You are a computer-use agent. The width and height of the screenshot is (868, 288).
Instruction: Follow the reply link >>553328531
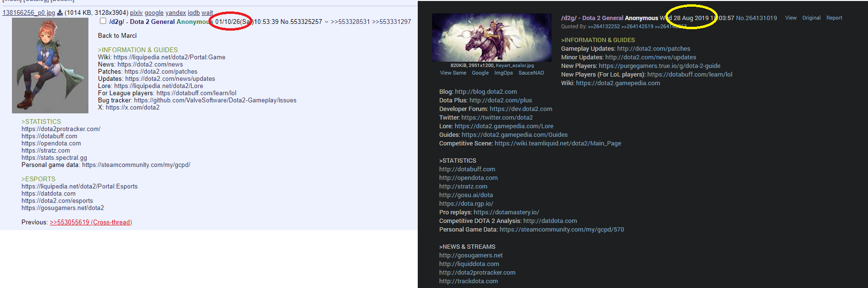point(350,22)
